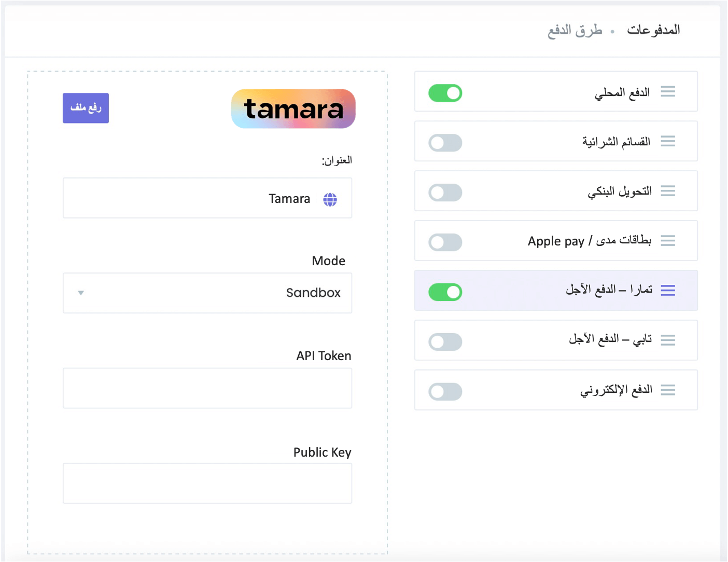Click drag handle icon for التحويل البنكي
Screen dimensions: 728x562
coord(668,191)
